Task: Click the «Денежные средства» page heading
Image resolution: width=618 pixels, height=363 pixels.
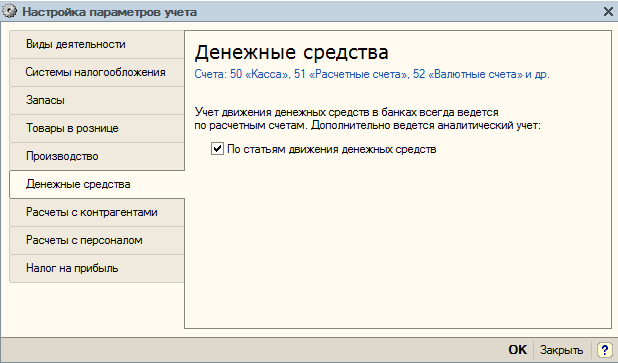Action: (x=292, y=52)
